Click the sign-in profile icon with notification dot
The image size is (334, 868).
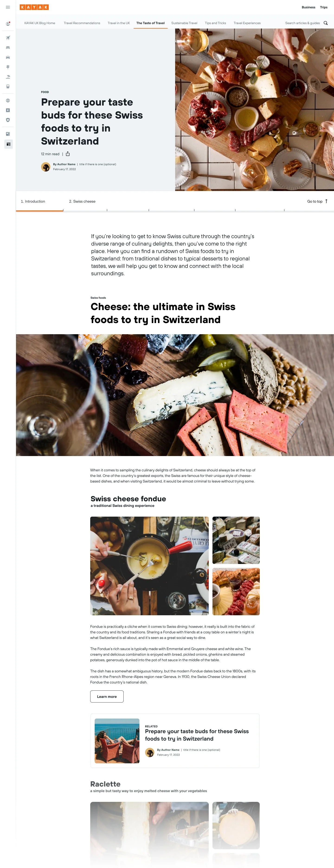(x=8, y=24)
